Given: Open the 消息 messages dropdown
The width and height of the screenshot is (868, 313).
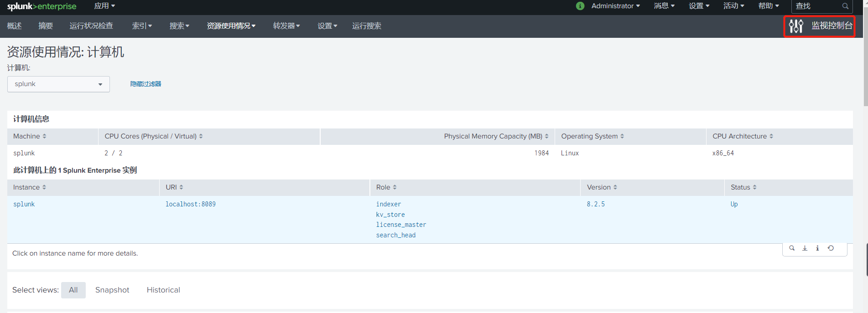Looking at the screenshot, I should coord(664,6).
